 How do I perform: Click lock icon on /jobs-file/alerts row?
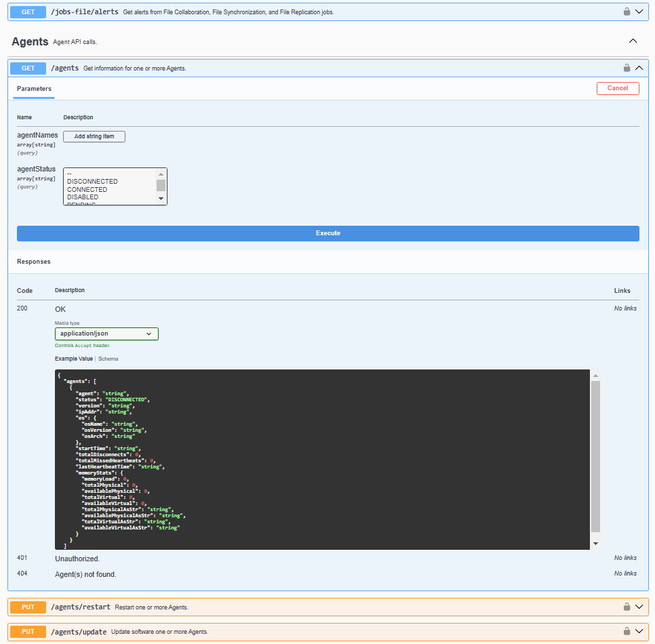click(627, 12)
